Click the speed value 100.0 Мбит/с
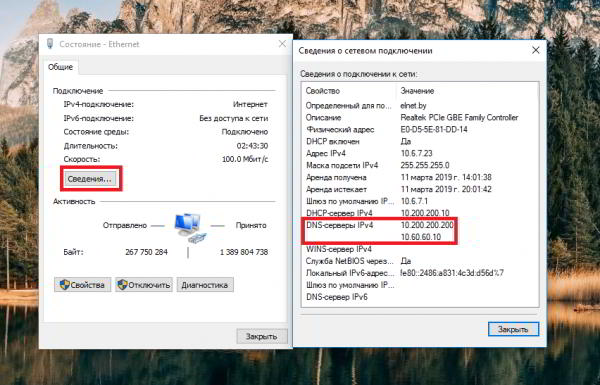This screenshot has height=385, width=600. pyautogui.click(x=245, y=159)
